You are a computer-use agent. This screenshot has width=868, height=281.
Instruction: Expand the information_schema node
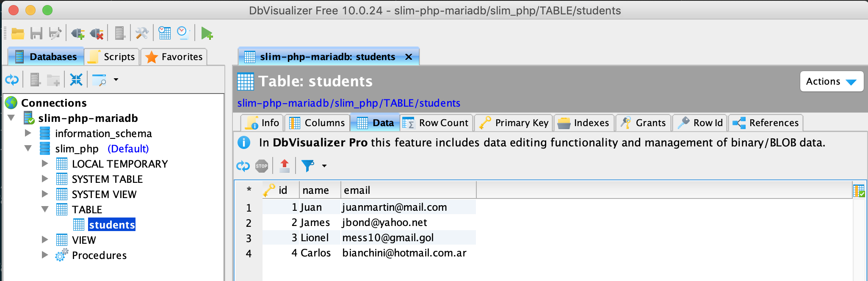pyautogui.click(x=28, y=133)
